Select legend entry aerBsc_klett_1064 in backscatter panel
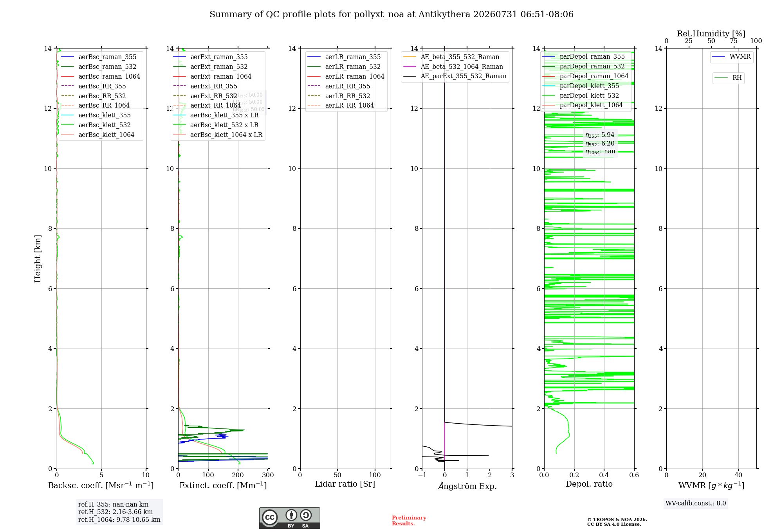The image size is (783, 532). (98, 135)
